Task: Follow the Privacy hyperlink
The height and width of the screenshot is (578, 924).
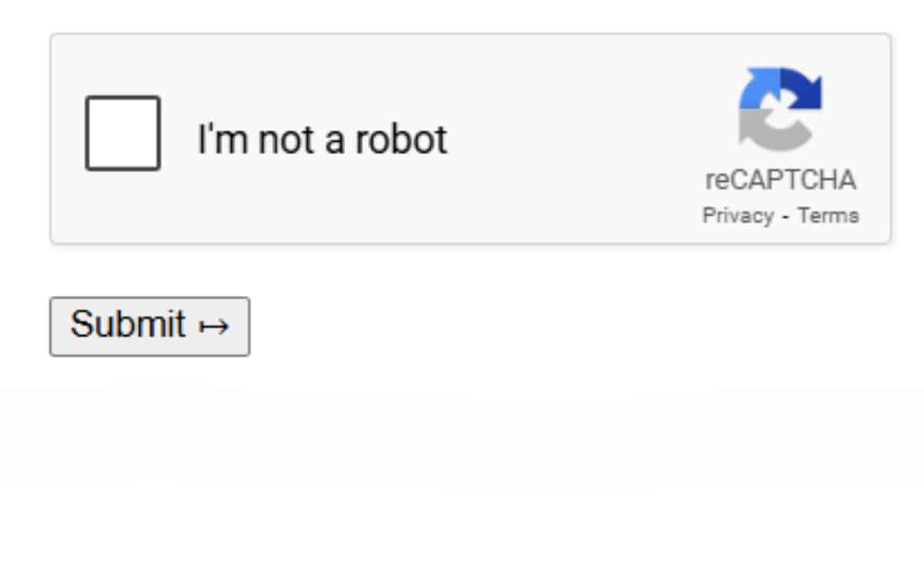Action: tap(737, 215)
